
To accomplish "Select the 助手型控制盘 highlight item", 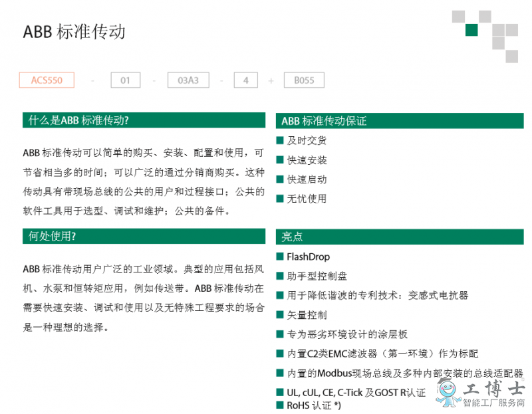I will pos(312,276).
